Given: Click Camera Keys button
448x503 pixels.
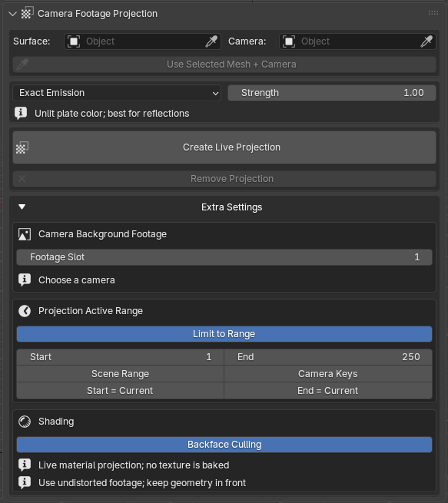Looking at the screenshot, I should (328, 374).
